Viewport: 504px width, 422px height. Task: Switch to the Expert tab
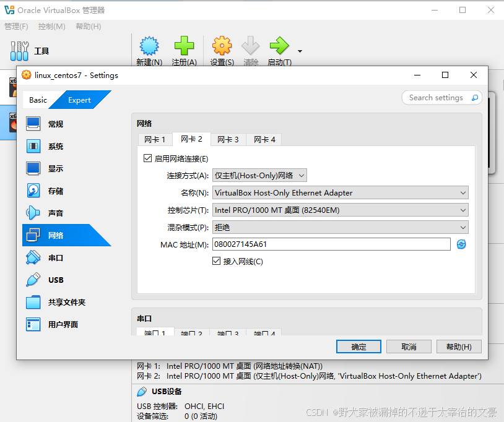point(79,100)
